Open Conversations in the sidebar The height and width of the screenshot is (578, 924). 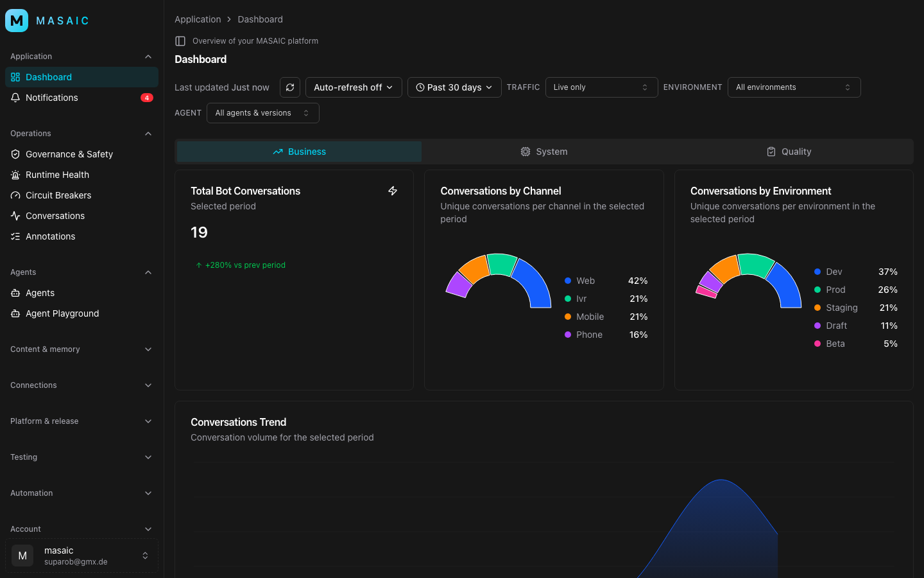(x=81, y=216)
